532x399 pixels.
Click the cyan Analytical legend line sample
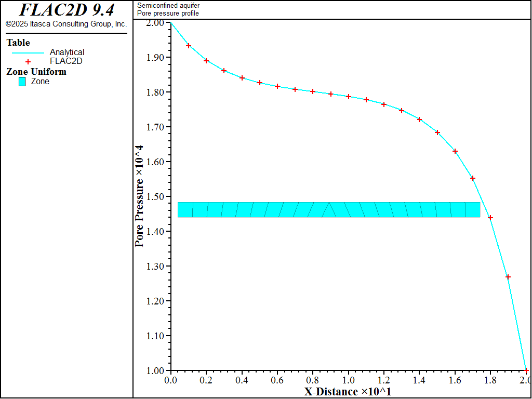28,52
